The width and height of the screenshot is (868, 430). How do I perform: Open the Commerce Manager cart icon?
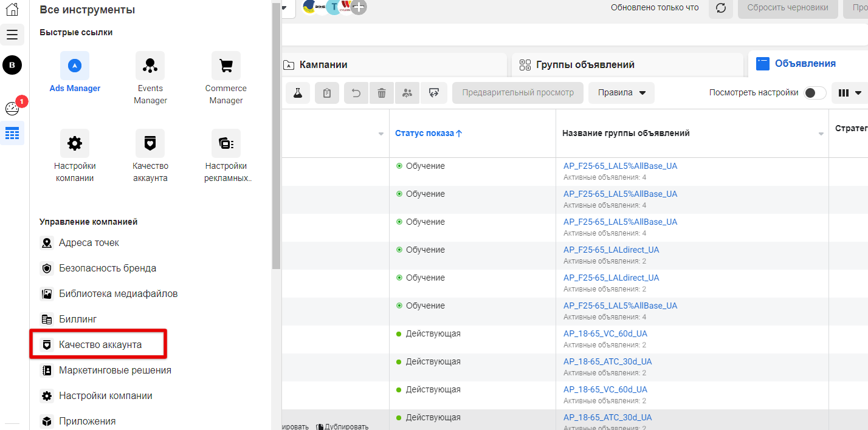(x=226, y=66)
